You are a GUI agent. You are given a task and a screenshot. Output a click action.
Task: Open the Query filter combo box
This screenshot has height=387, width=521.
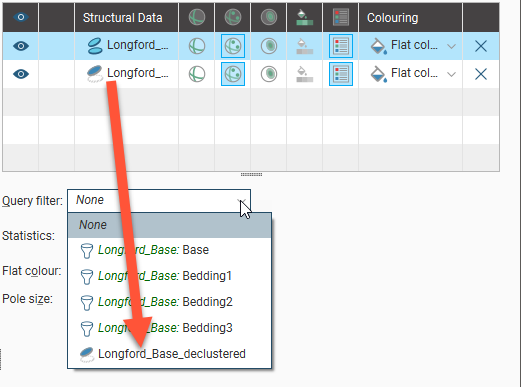coord(159,201)
